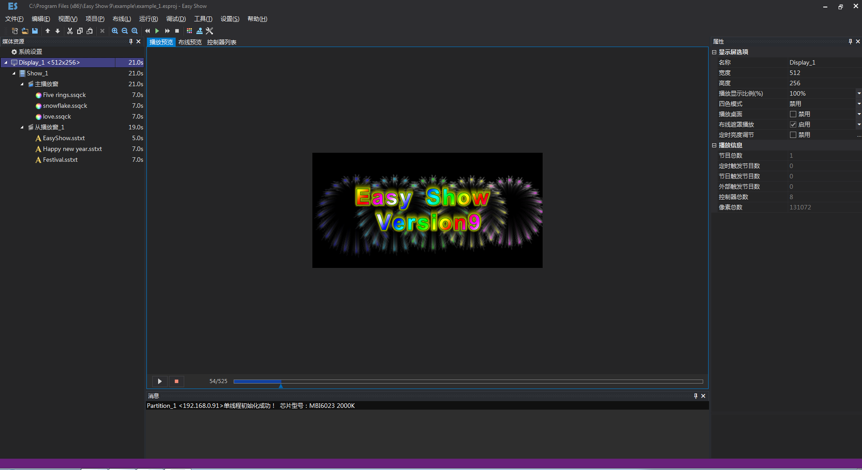Click the playback progress bar
This screenshot has width=862, height=470.
468,381
